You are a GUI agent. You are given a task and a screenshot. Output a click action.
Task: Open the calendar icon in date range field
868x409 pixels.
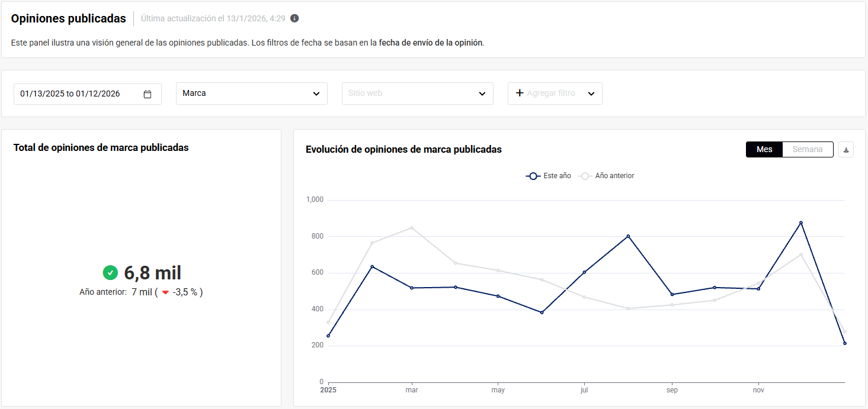[x=148, y=94]
